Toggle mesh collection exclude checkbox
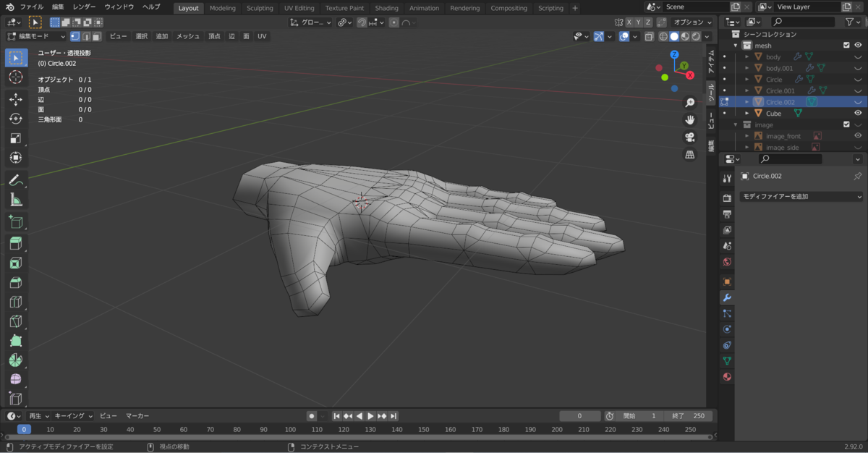Screen dimensions: 868x453 click(846, 45)
